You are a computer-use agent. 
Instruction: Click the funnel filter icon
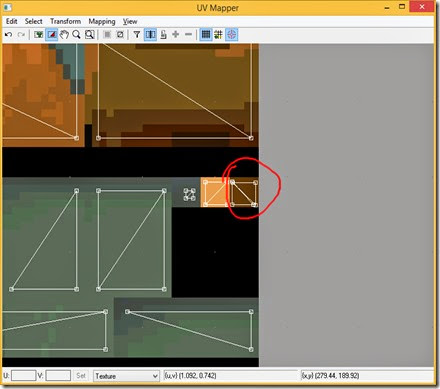pos(137,34)
